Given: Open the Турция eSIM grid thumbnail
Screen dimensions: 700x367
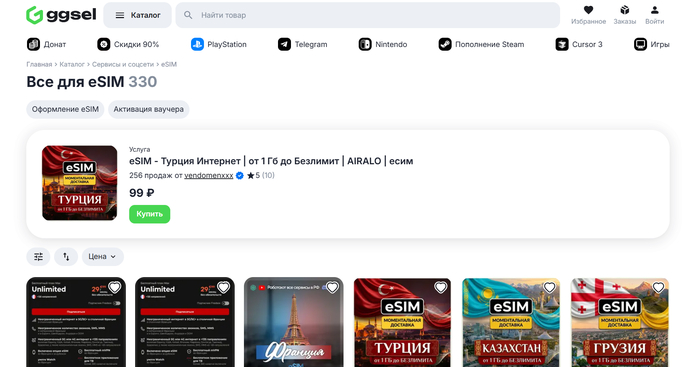Looking at the screenshot, I should coord(402,322).
